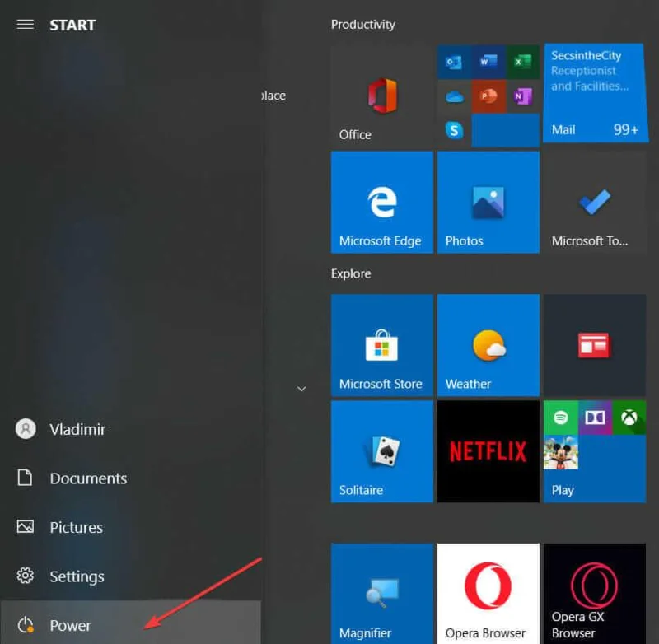Open the Documents folder
This screenshot has height=644, width=659.
click(130, 478)
